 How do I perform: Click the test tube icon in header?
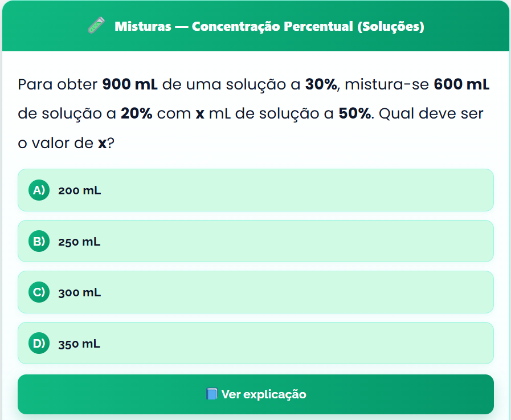(96, 26)
